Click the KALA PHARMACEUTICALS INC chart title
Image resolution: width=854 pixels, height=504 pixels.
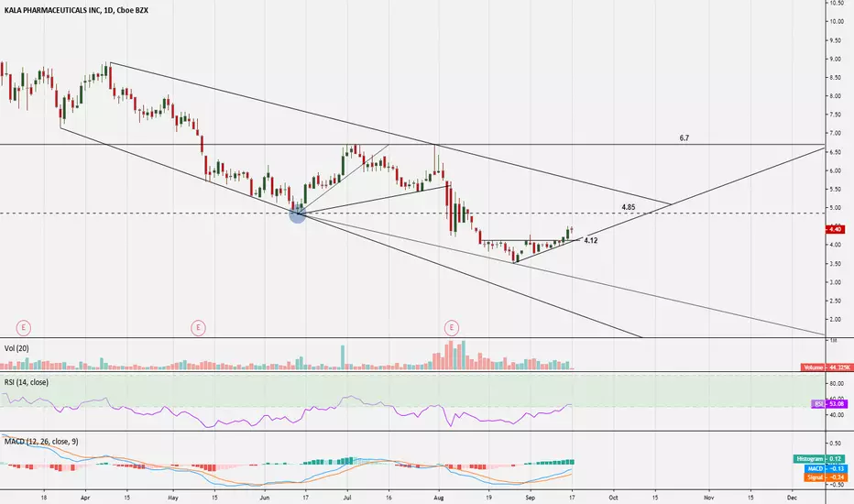point(76,10)
